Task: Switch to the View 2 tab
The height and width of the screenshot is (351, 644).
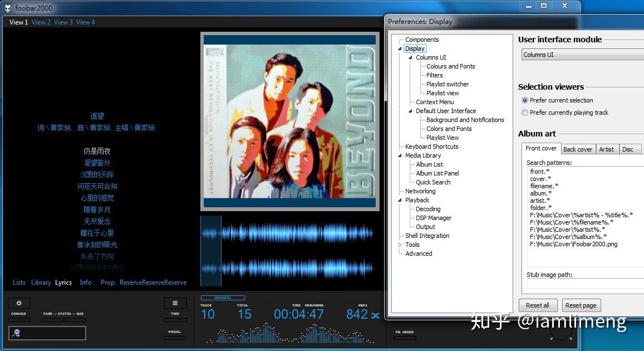Action: click(41, 22)
